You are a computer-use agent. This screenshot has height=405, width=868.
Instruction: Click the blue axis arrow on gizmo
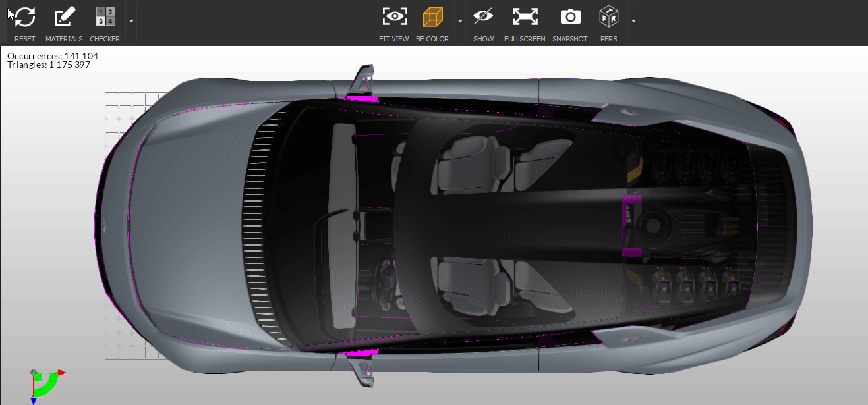(x=34, y=400)
